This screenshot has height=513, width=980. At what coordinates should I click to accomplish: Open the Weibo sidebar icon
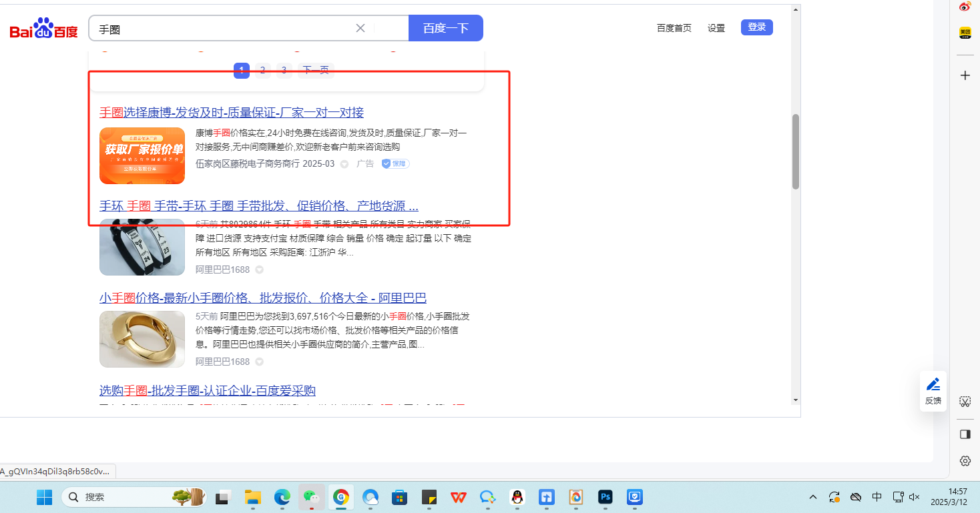point(965,7)
